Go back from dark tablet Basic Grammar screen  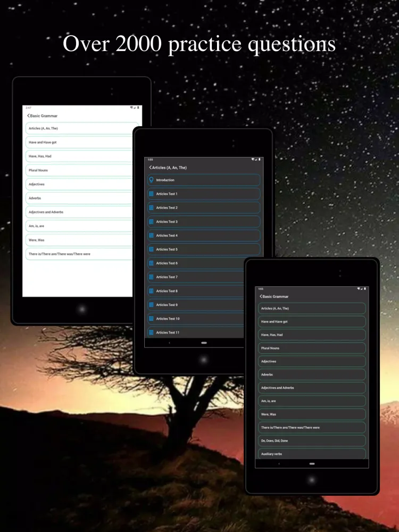(x=261, y=296)
